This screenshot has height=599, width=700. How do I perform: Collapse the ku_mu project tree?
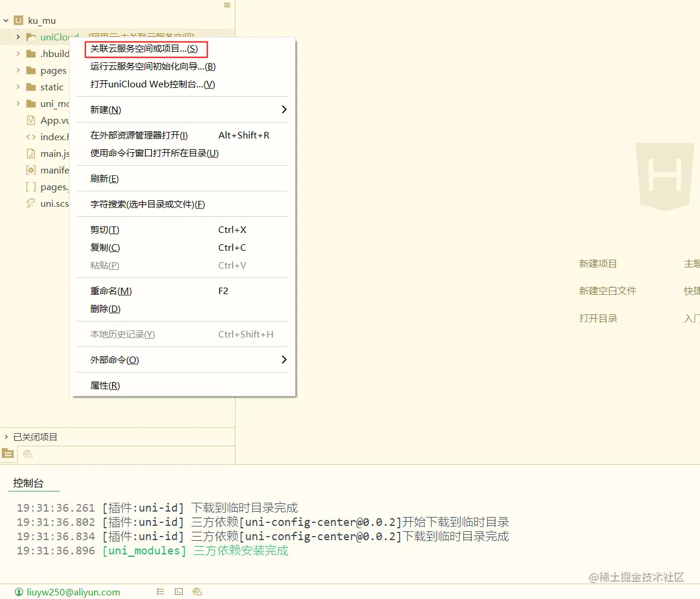coord(7,21)
